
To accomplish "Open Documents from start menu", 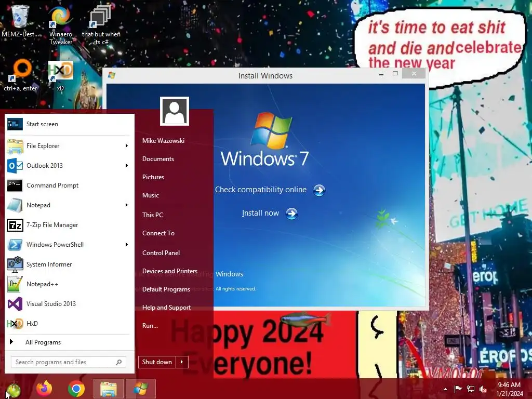I will 158,159.
